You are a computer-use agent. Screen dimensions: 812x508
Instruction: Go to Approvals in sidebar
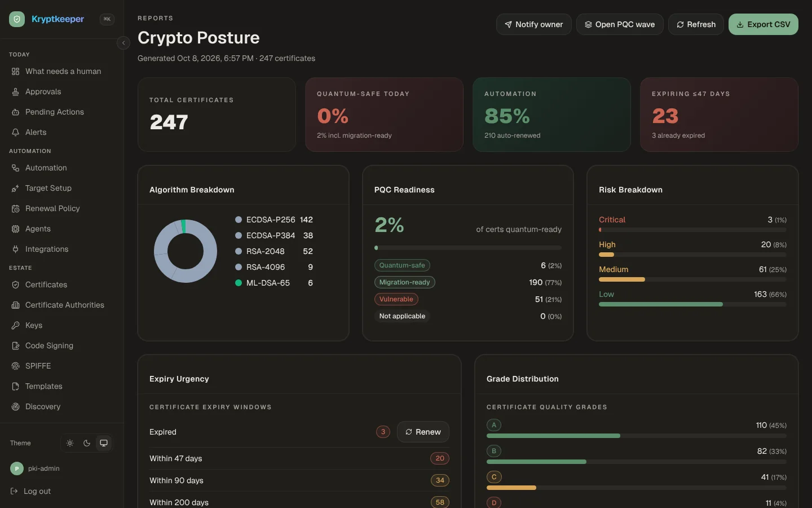(61, 91)
